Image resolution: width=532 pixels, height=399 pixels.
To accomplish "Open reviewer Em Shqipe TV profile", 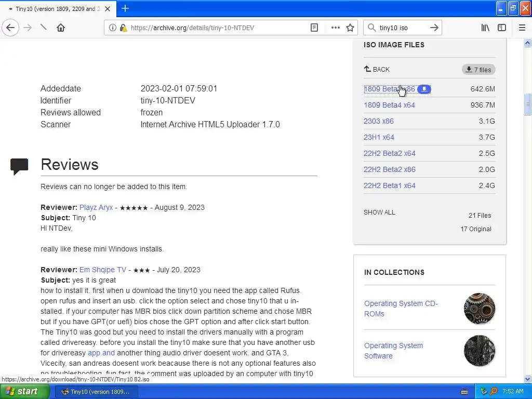I will [x=103, y=270].
